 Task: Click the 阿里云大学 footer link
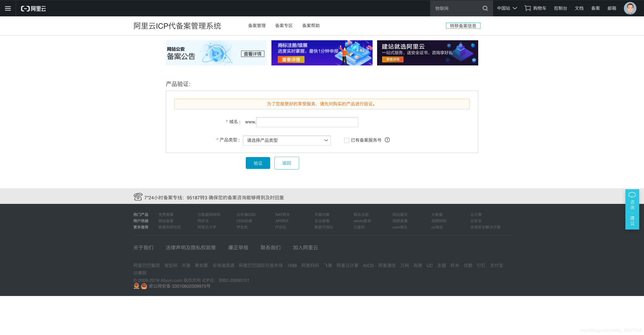tap(207, 227)
